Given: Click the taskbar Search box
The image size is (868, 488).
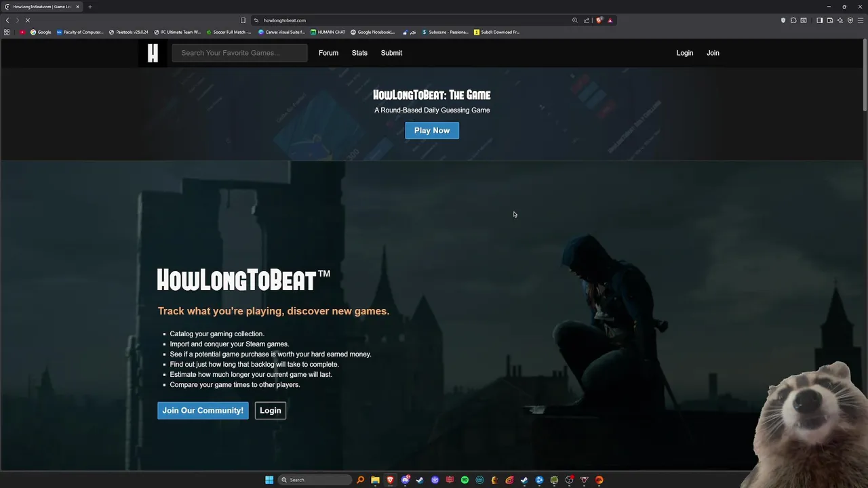Looking at the screenshot, I should pyautogui.click(x=315, y=480).
